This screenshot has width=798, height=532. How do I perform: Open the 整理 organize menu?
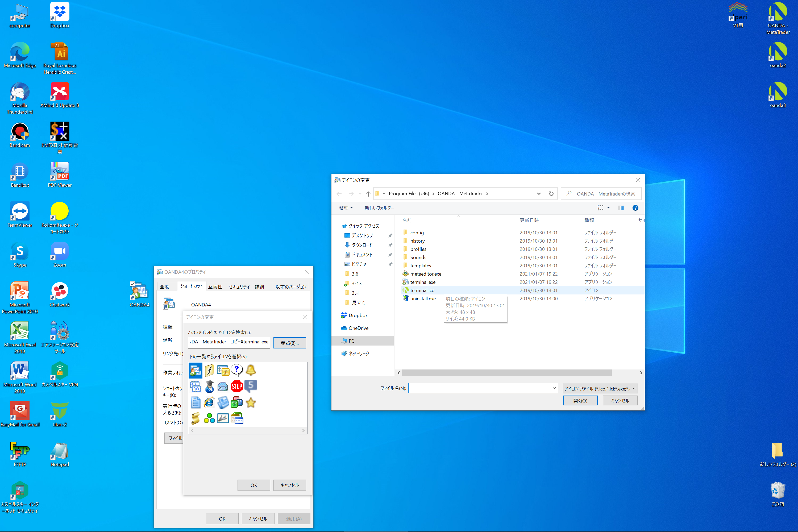coord(345,208)
